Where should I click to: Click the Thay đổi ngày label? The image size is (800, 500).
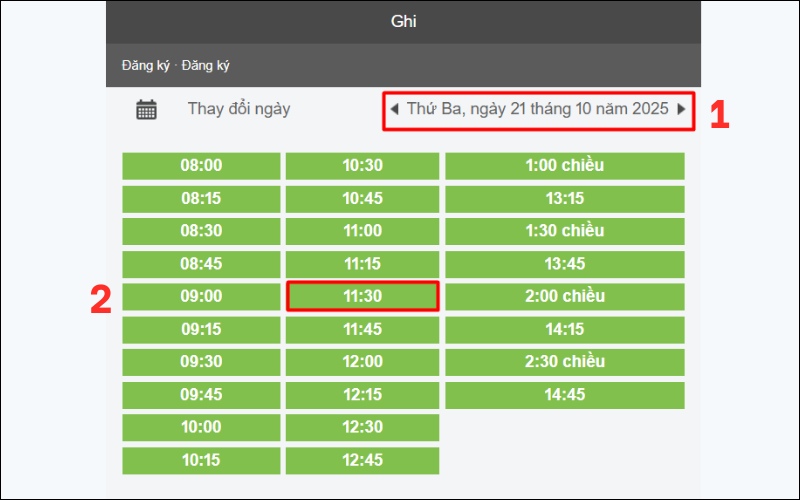point(239,109)
